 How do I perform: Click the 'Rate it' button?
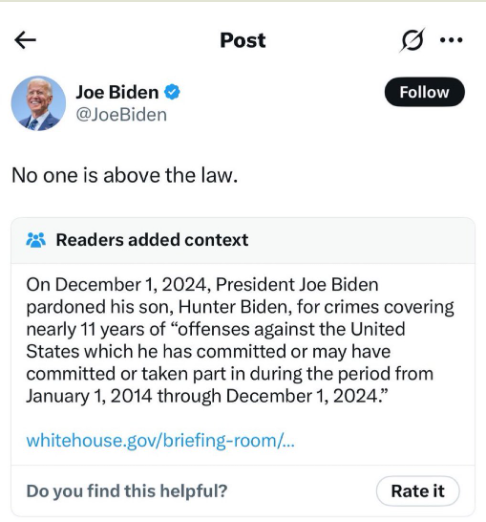point(418,491)
